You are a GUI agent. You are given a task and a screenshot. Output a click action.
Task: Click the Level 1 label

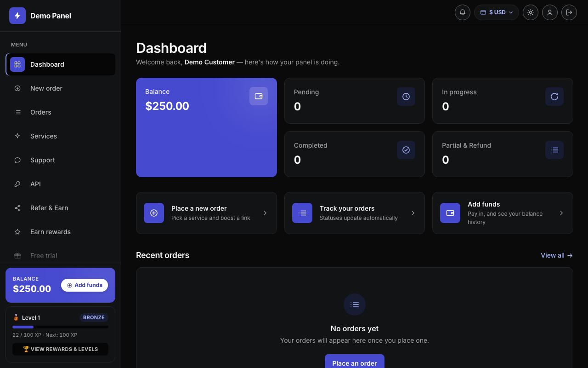point(31,317)
